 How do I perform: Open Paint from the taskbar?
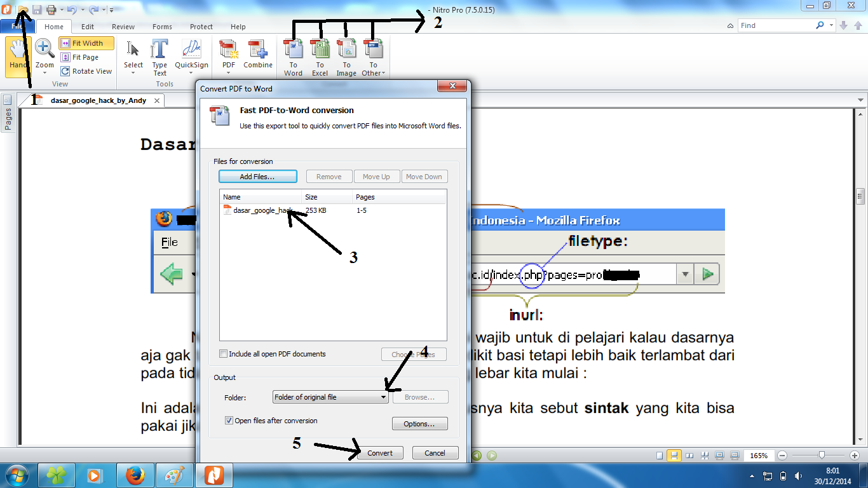point(173,475)
